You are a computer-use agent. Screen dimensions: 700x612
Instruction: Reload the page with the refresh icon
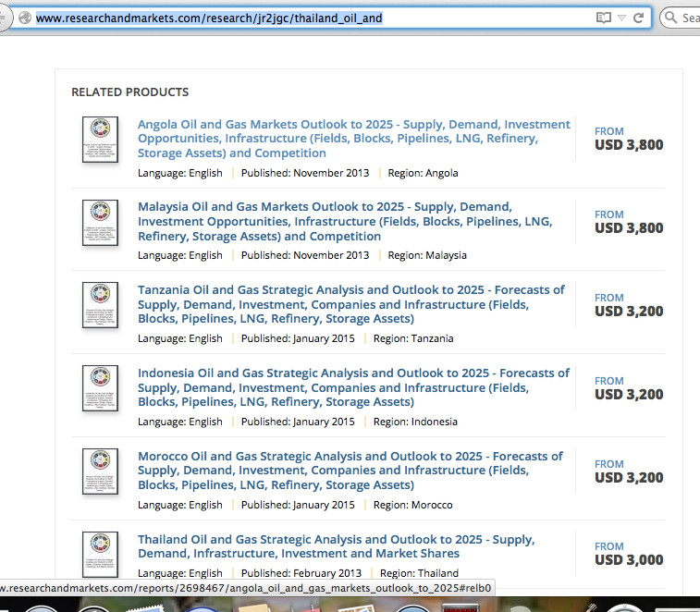pos(638,18)
